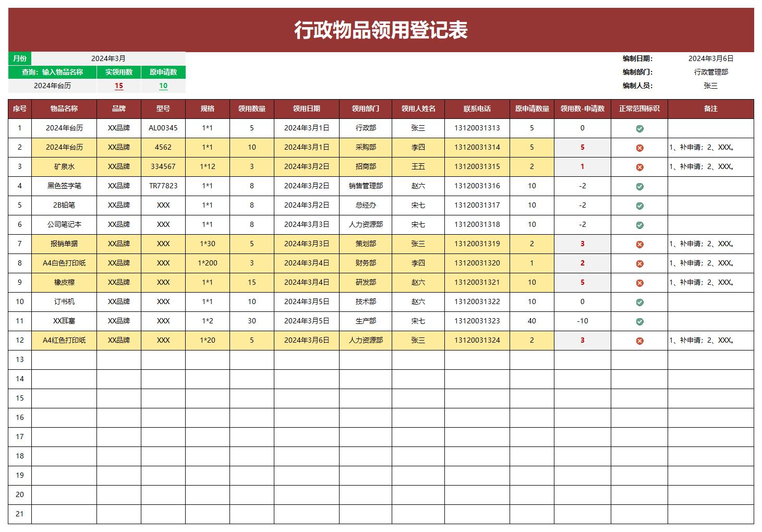Select the remark cell in row 12
762x532 pixels.
711,340
